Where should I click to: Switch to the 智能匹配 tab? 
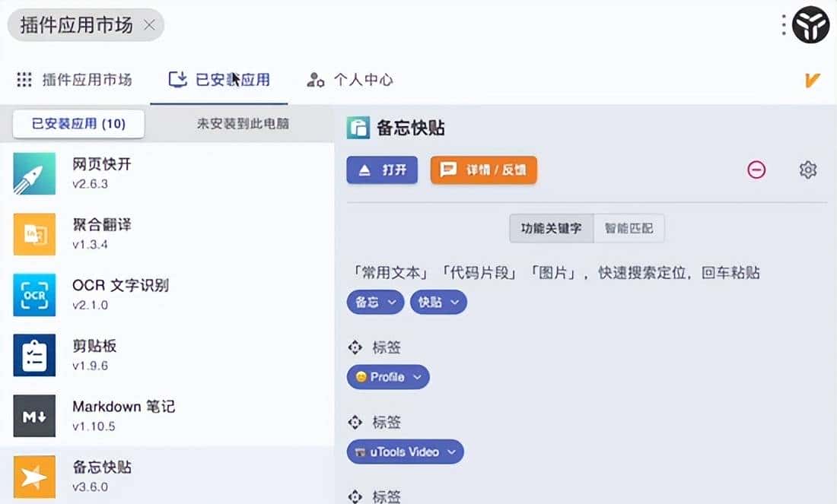[x=629, y=228]
